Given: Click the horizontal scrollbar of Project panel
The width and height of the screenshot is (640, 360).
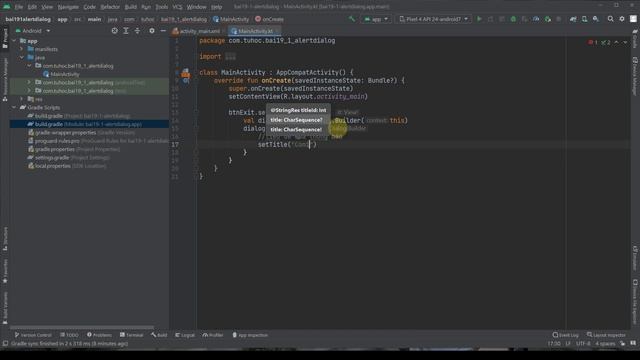Looking at the screenshot, I should click(x=82, y=327).
